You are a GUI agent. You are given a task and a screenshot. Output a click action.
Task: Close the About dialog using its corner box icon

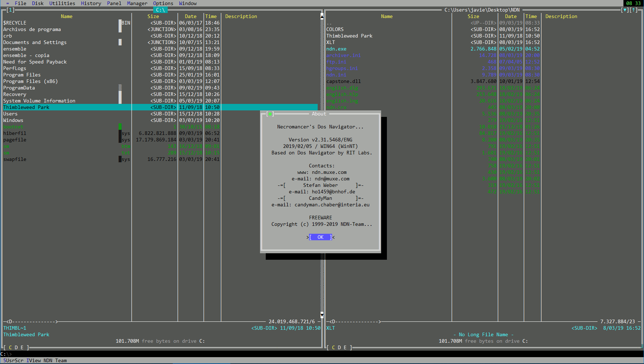[270, 114]
